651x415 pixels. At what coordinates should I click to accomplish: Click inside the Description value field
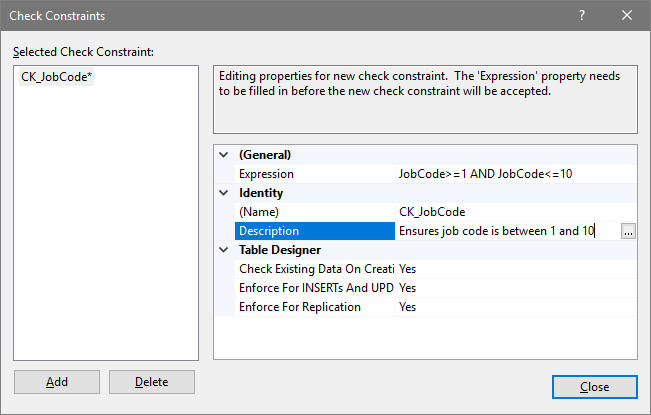pos(508,231)
